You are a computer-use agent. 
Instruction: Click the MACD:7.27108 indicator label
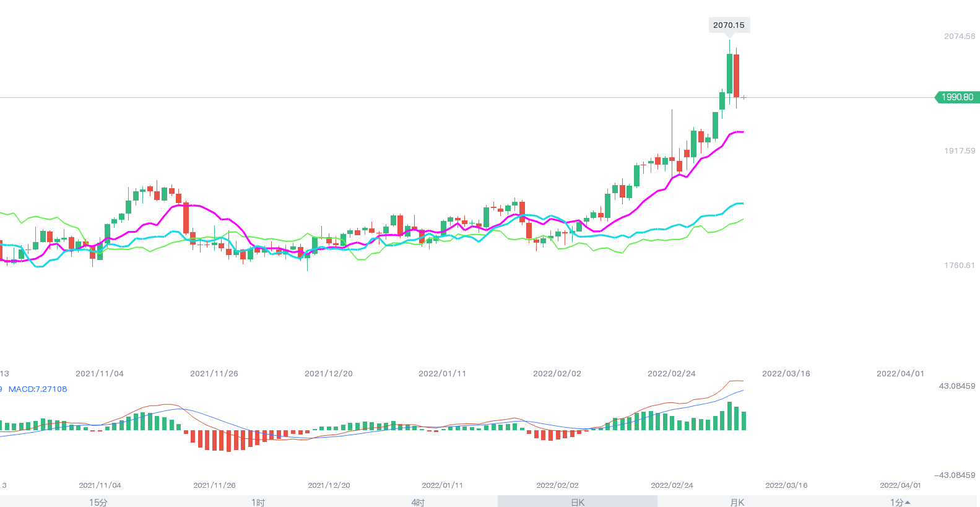[38, 389]
